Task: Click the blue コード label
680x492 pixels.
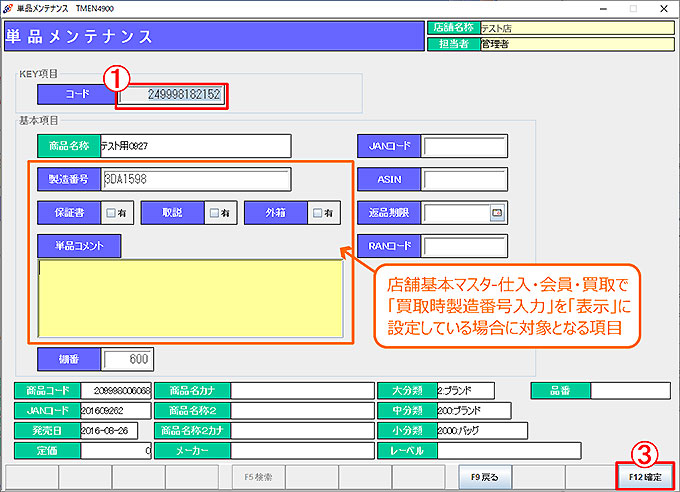Action: [x=77, y=94]
